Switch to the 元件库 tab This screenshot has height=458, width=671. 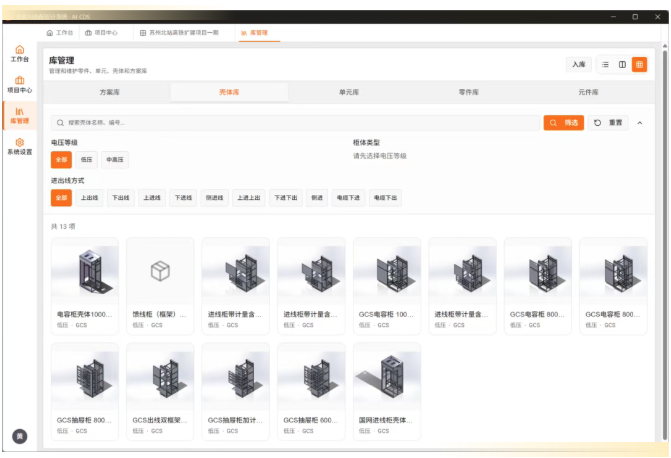[x=588, y=92]
